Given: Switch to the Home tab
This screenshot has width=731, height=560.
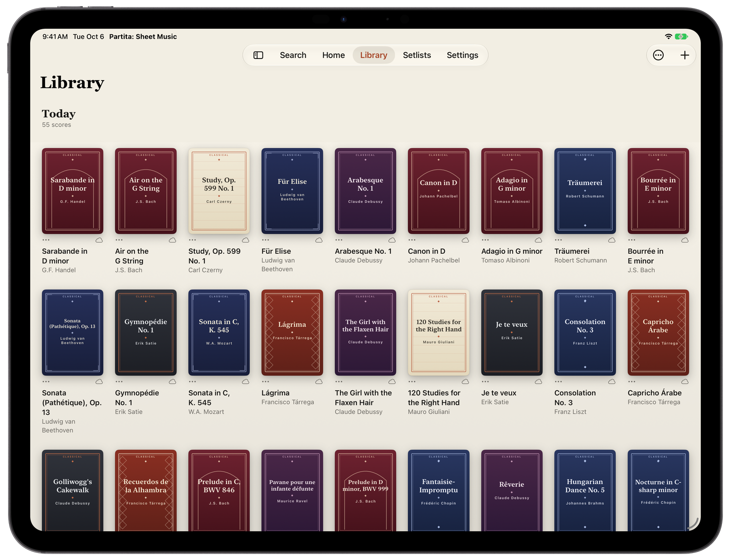Looking at the screenshot, I should (334, 55).
